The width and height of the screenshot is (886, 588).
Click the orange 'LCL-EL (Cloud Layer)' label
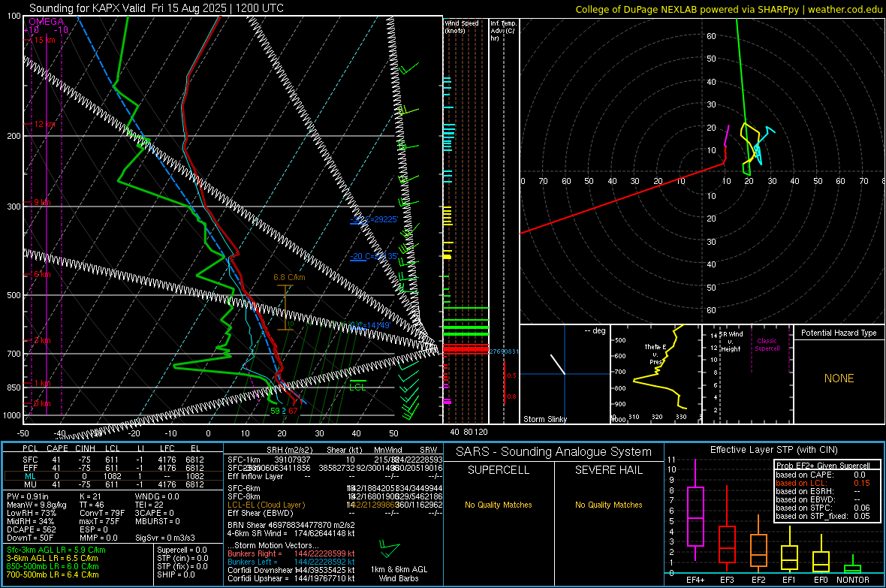(266, 505)
